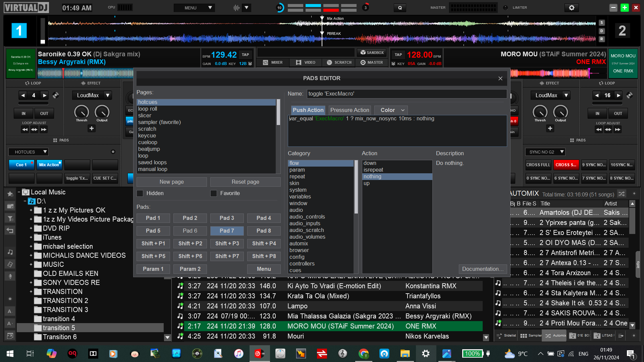The image size is (644, 362).
Task: Click the Reset page button
Action: 246,182
